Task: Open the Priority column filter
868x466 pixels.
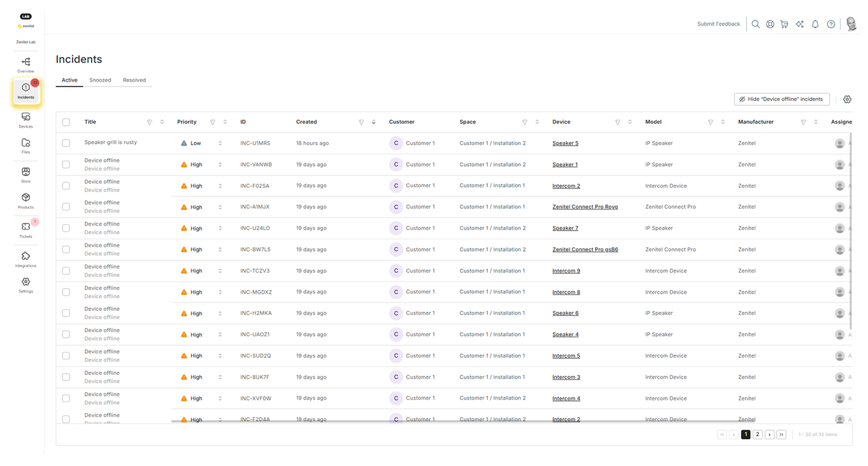Action: coord(213,122)
